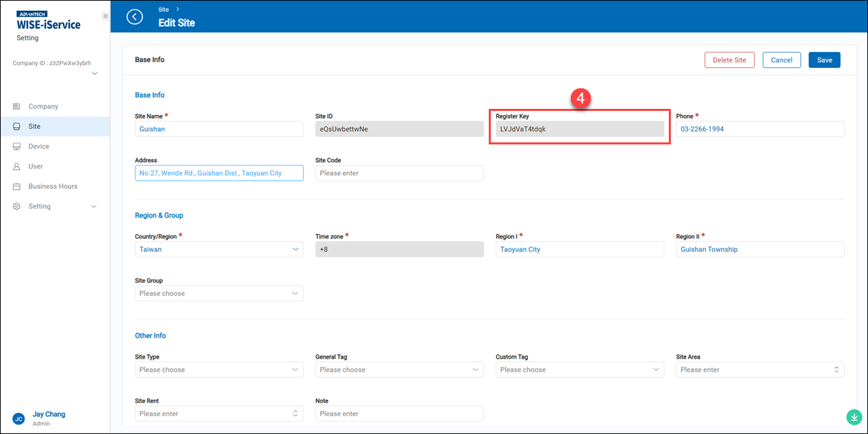Expand the Company ID chevron

(94, 73)
